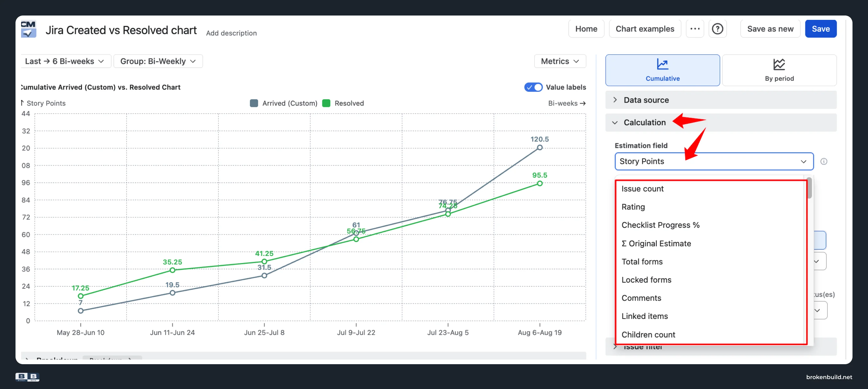Click the 120.5 Arrived data point
Viewport: 868px width, 389px height.
(540, 148)
